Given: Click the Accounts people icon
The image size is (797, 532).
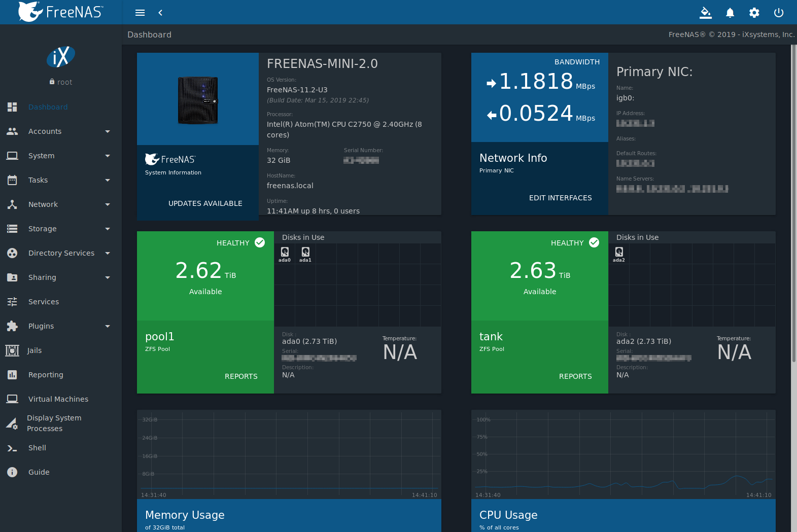Looking at the screenshot, I should click(12, 131).
